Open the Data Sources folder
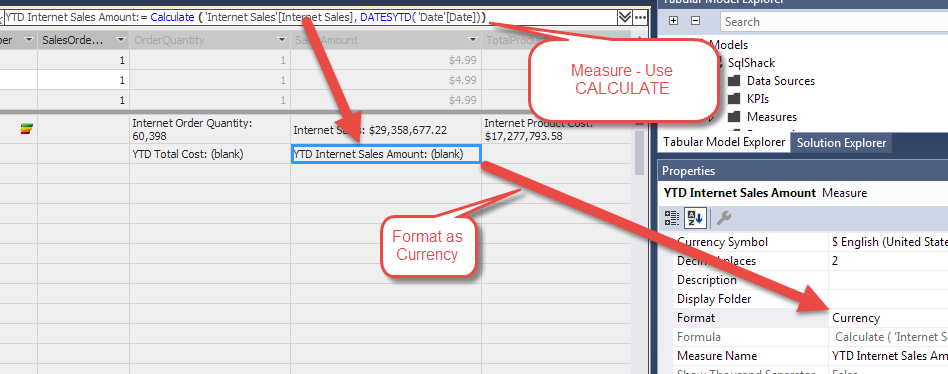Viewport: 948px width, 374px height. (x=781, y=81)
